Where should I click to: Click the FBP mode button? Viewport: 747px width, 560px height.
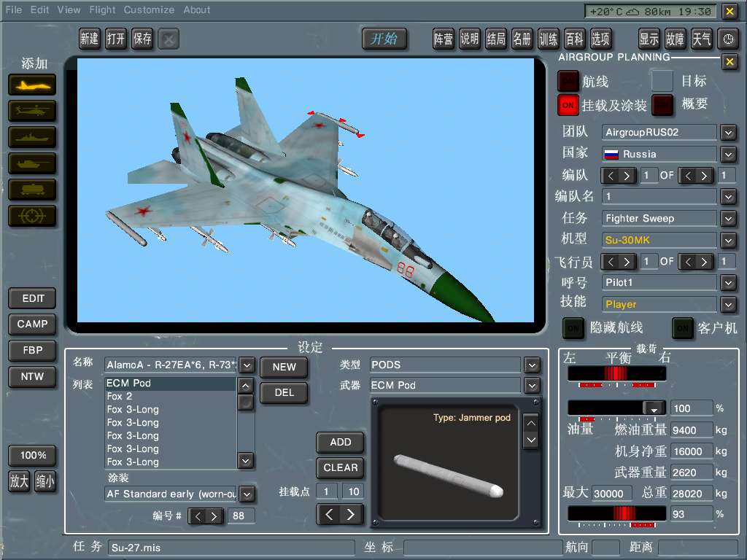point(32,351)
